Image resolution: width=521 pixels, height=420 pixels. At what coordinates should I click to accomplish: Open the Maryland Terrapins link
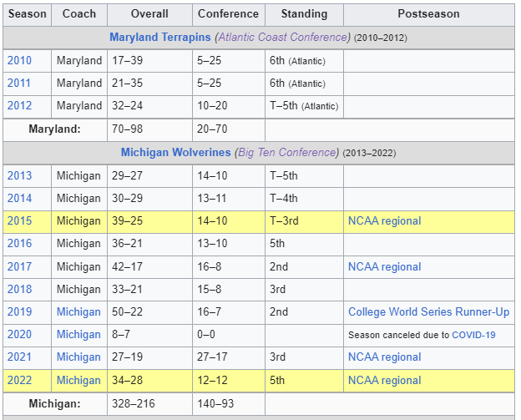(160, 38)
